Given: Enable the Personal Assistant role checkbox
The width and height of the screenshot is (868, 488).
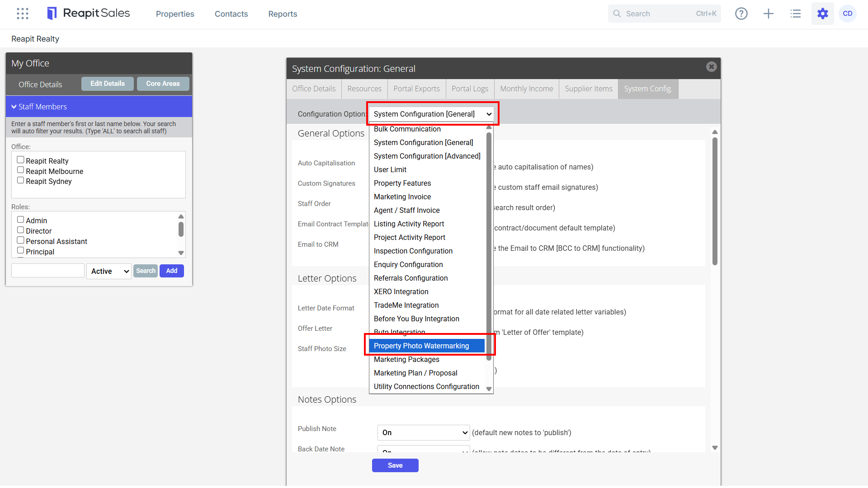Looking at the screenshot, I should [20, 240].
